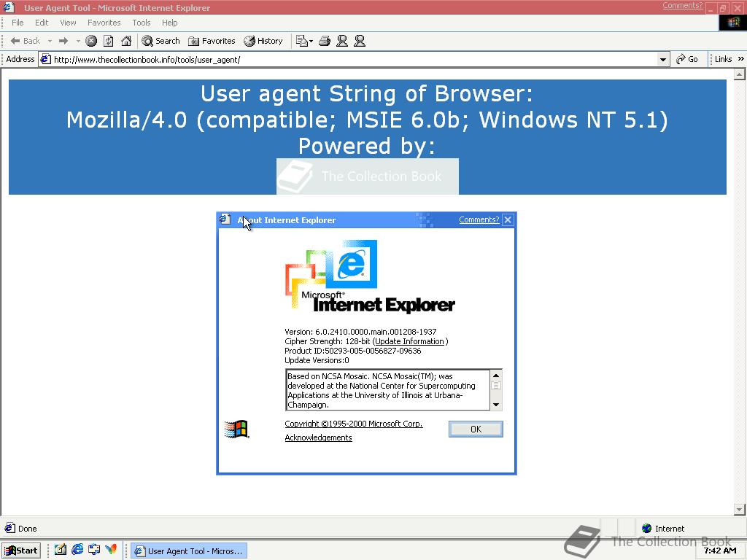
Task: Click the Internet Explorer logo image
Action: click(370, 276)
